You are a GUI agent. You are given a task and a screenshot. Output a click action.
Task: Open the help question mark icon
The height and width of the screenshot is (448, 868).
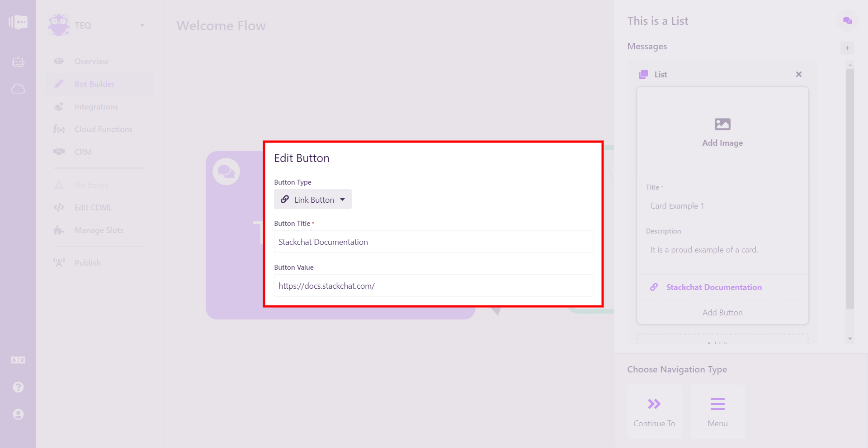[x=18, y=387]
